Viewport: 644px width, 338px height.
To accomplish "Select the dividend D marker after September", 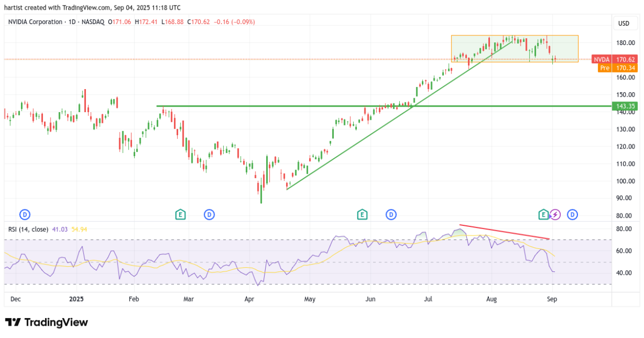I will coord(573,214).
